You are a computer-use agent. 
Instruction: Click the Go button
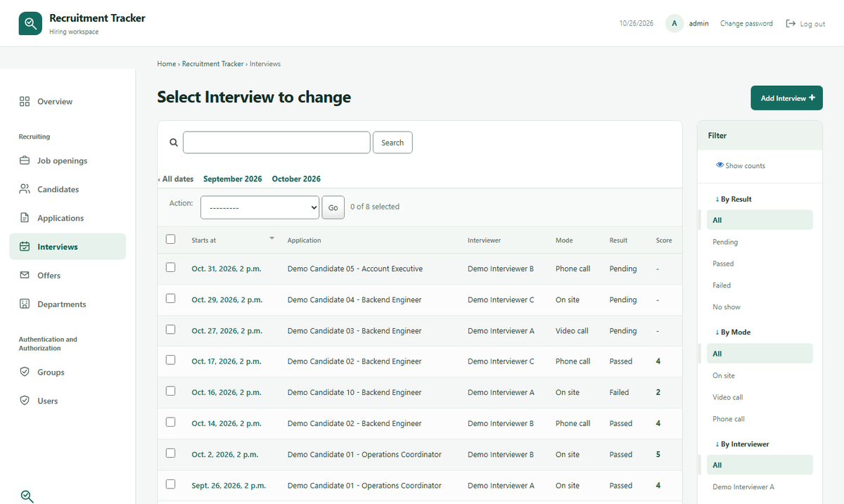click(x=333, y=207)
